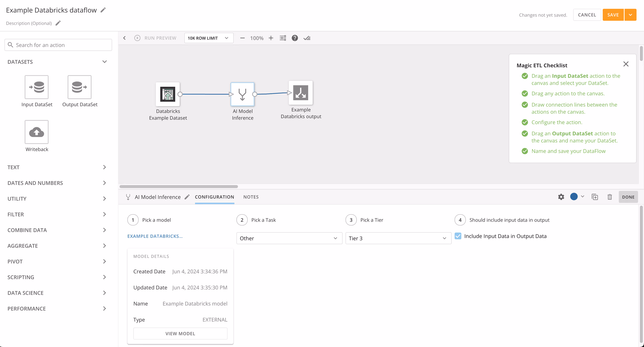Click the blue color swatch circle
Image resolution: width=644 pixels, height=347 pixels.
coord(574,197)
